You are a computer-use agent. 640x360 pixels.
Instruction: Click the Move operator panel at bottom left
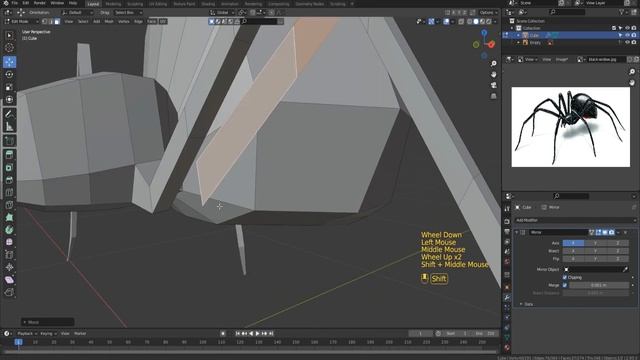click(47, 322)
